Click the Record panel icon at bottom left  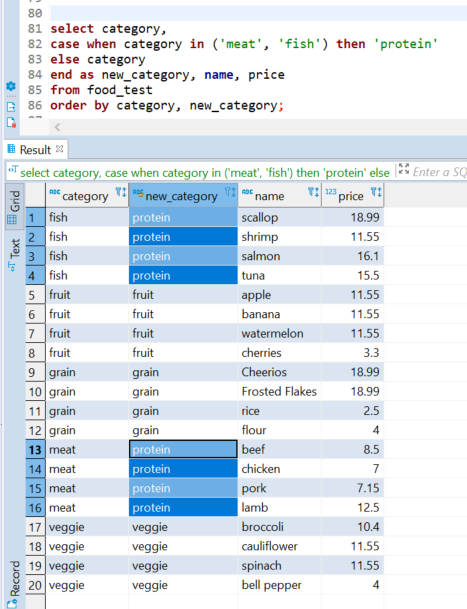(12, 604)
